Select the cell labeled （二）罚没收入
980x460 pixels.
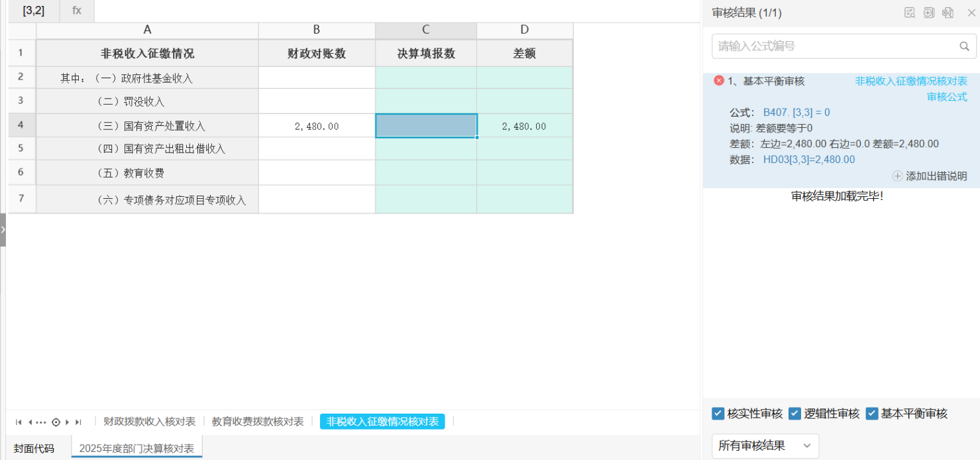pos(147,102)
